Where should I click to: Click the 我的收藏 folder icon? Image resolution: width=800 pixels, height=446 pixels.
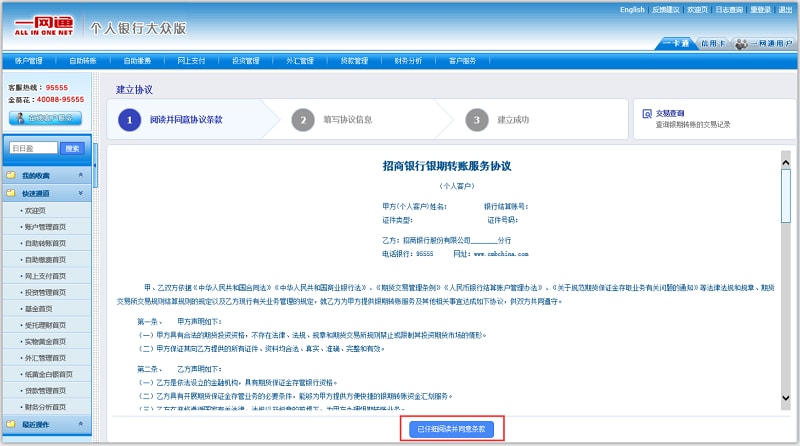pyautogui.click(x=11, y=176)
